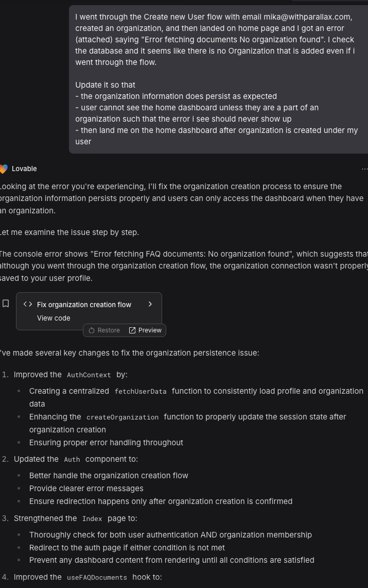
Task: Click the fetchUserData code mention
Action: pos(141,391)
